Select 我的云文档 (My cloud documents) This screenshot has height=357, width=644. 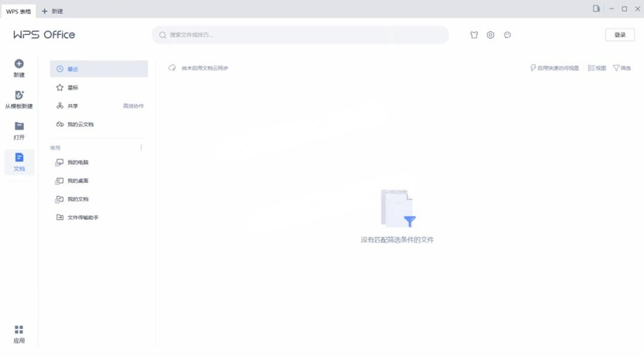(x=80, y=125)
